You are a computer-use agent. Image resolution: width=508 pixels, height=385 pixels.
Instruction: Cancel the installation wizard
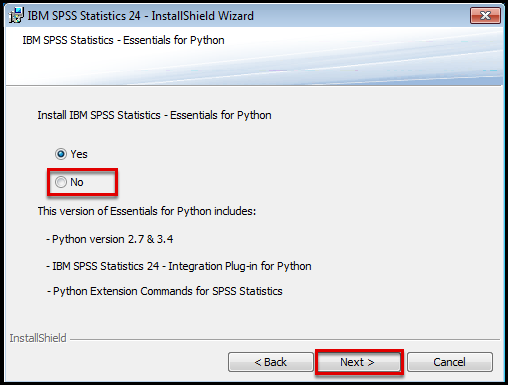coord(450,362)
